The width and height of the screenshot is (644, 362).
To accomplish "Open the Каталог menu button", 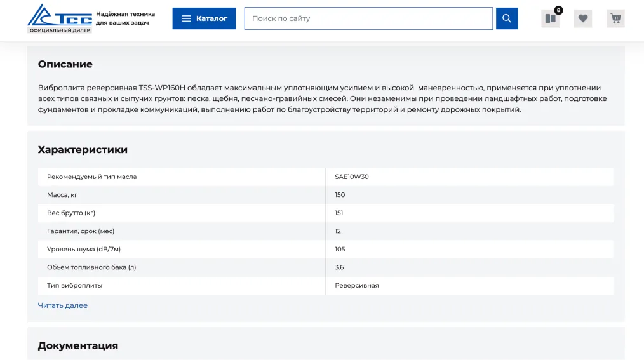I will click(x=204, y=18).
